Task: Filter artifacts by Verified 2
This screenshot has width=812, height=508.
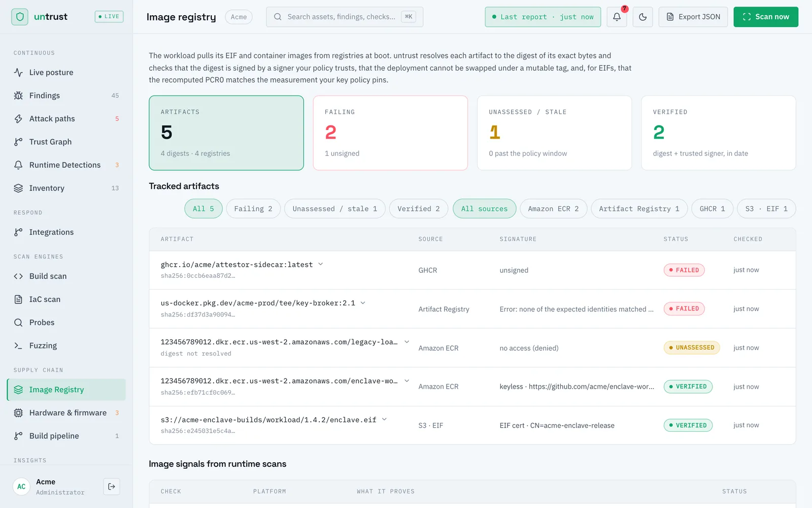Action: tap(419, 209)
